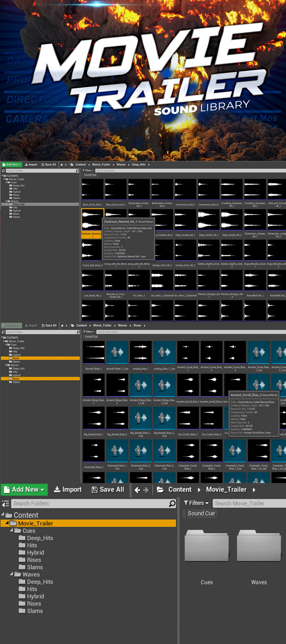Select Bass_Drum_Sub_1 waveform thumbnail
Screen dimensions: 286x644
point(93,189)
